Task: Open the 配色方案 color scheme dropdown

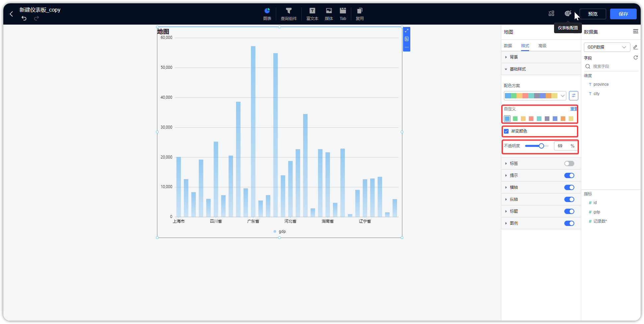Action: [x=535, y=96]
